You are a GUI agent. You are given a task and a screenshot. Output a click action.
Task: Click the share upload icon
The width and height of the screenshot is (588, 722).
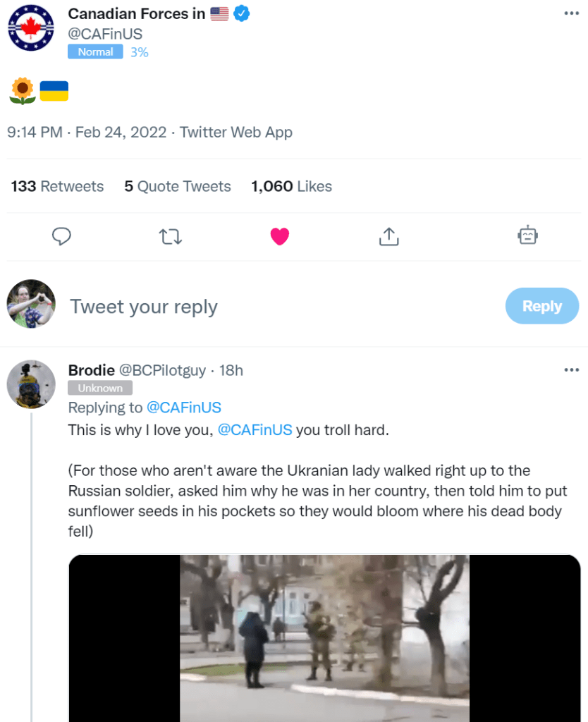tap(388, 236)
